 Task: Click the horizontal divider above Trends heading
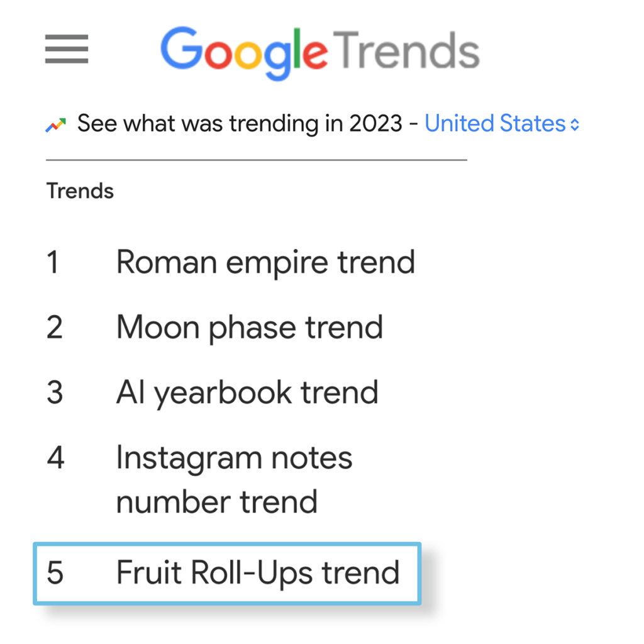click(x=256, y=160)
